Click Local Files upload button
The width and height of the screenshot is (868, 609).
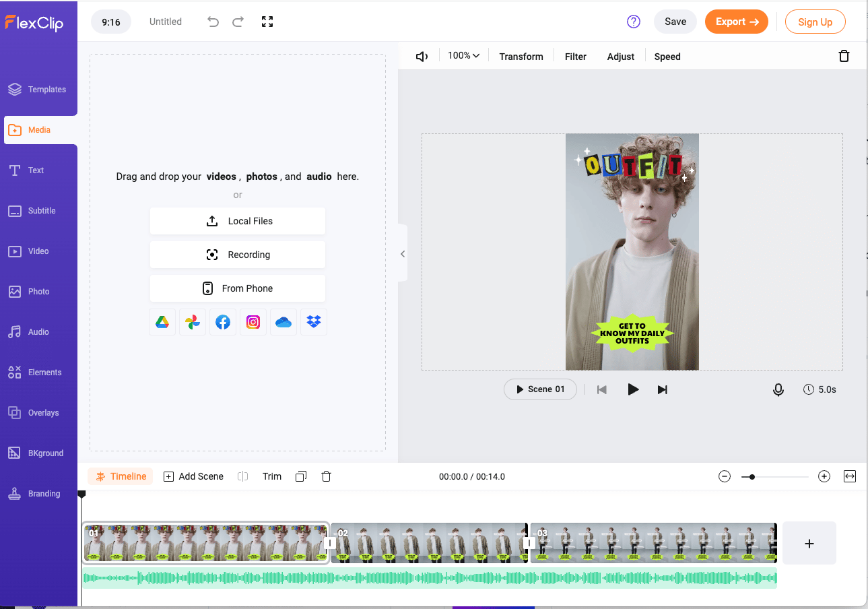tap(238, 221)
